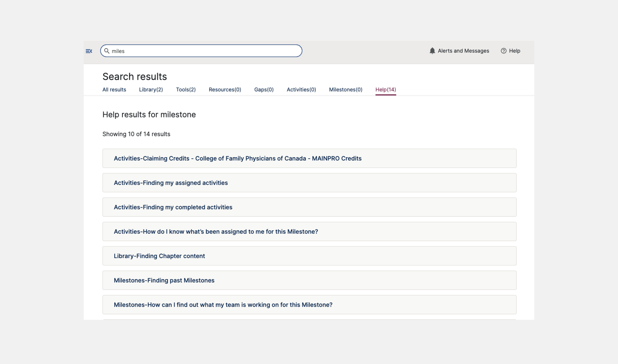This screenshot has width=618, height=364.
Task: Open Milestones-Finding past Milestones result
Action: tap(164, 280)
